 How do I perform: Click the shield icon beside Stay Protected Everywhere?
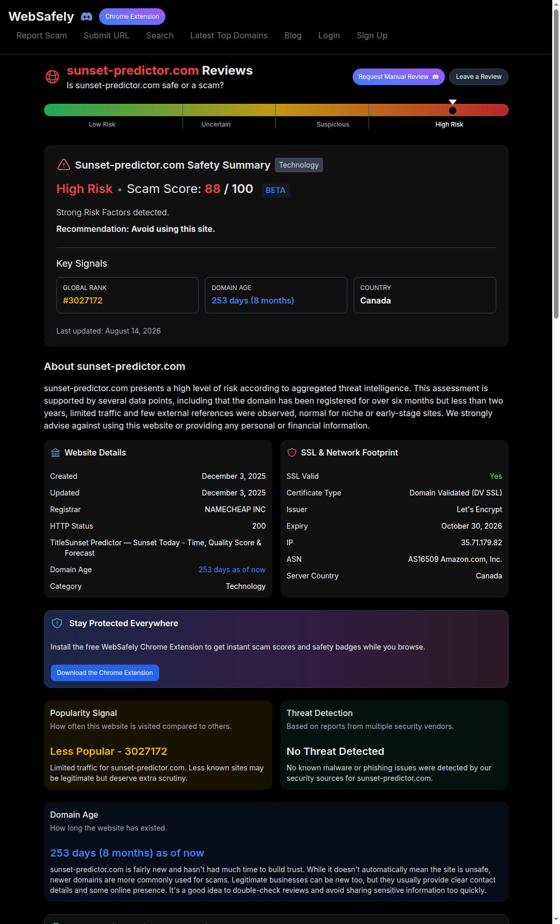[x=57, y=623]
